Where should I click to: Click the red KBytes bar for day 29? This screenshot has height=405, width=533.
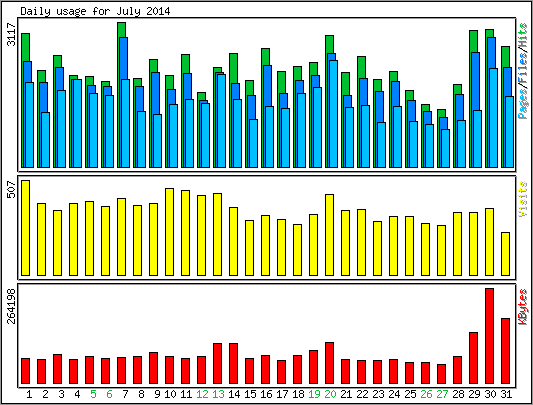474,358
